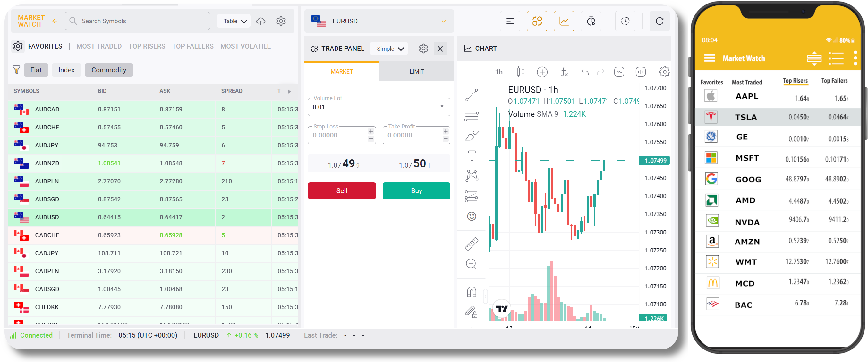Collapse Market Watch with the back arrow
The image size is (868, 362).
click(x=55, y=21)
